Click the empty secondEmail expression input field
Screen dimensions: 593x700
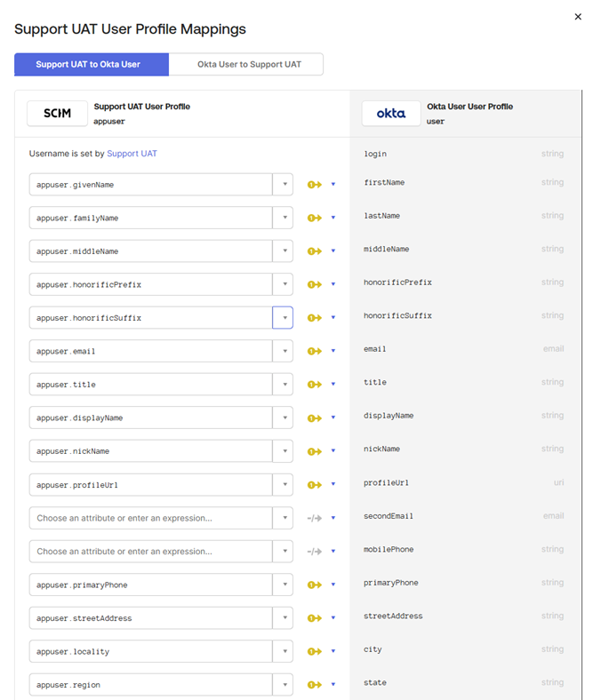click(x=150, y=518)
